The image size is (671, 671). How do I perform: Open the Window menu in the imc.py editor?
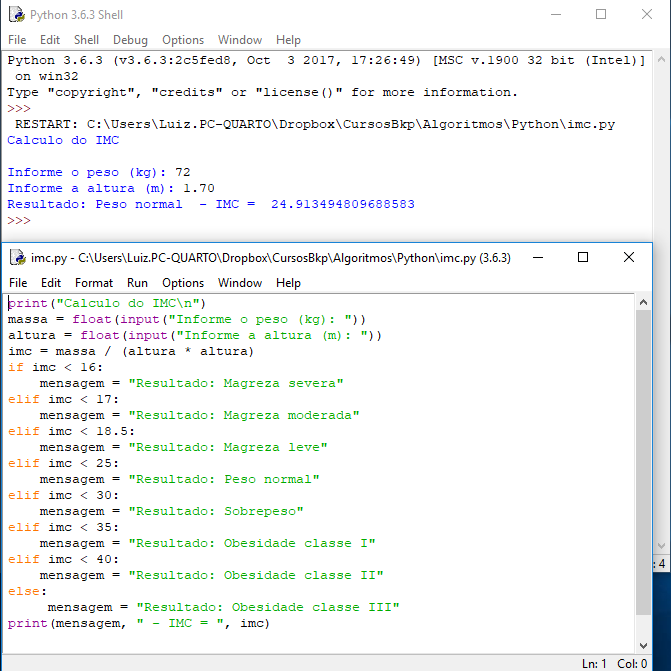tap(240, 283)
